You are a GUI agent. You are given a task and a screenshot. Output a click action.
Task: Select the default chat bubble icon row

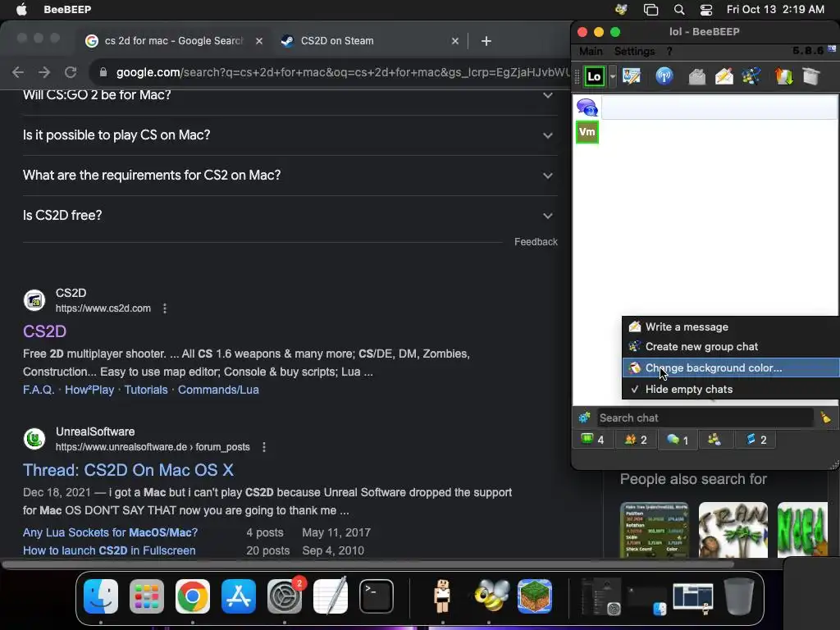coord(706,107)
